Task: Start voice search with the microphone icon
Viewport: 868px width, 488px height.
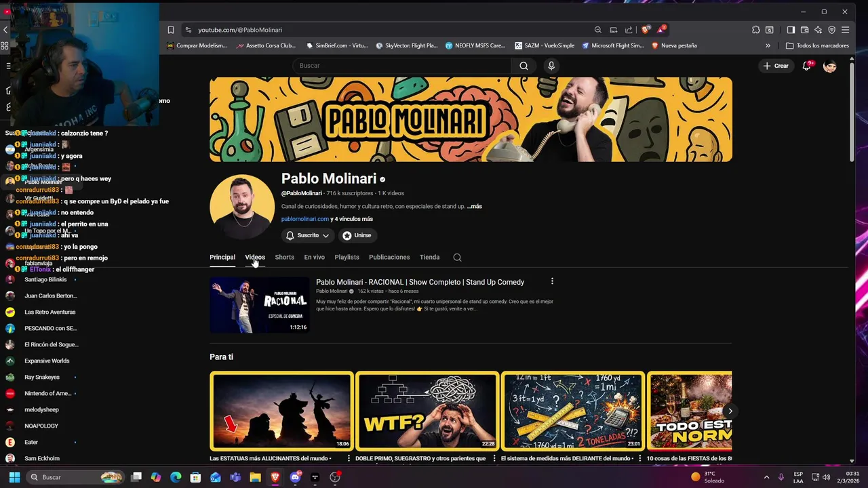Action: 551,66
